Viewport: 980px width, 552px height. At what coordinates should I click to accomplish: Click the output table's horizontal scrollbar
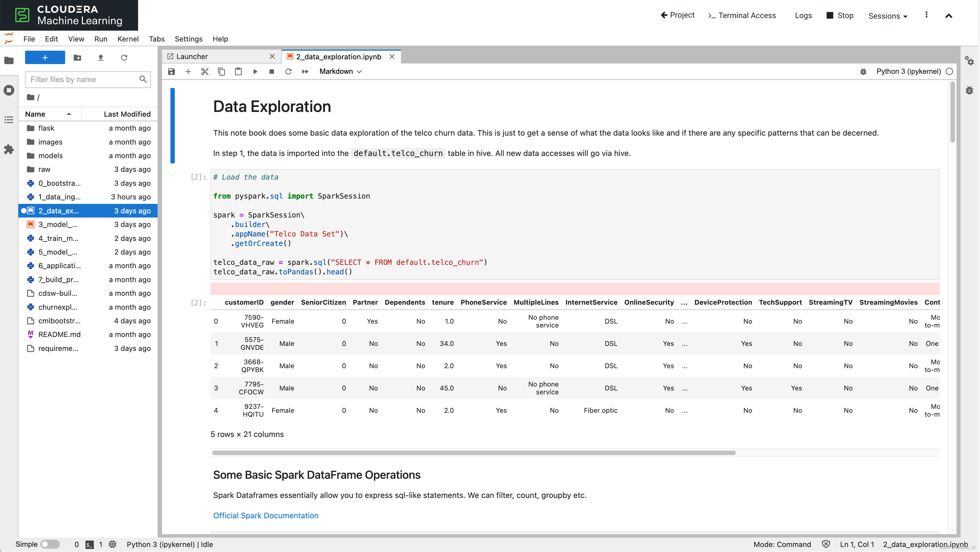pyautogui.click(x=474, y=453)
